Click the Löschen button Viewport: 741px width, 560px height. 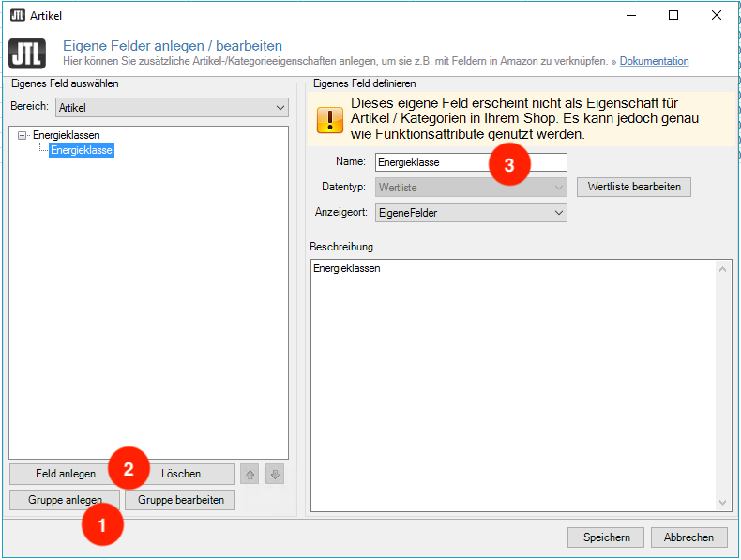[180, 474]
